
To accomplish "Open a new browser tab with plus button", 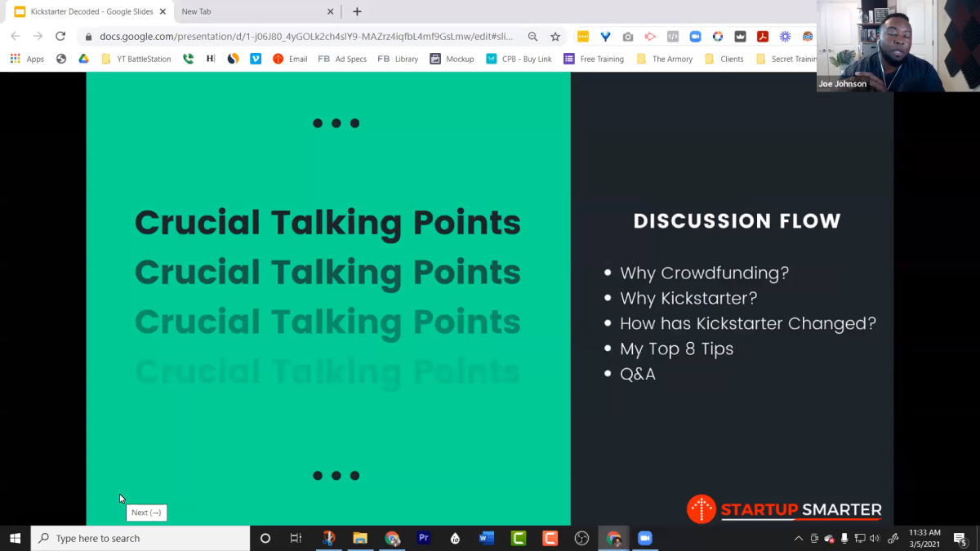I will pyautogui.click(x=357, y=11).
